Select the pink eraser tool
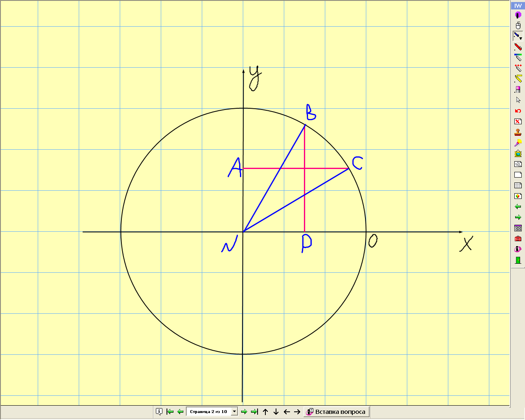525x420 pixels. click(518, 89)
